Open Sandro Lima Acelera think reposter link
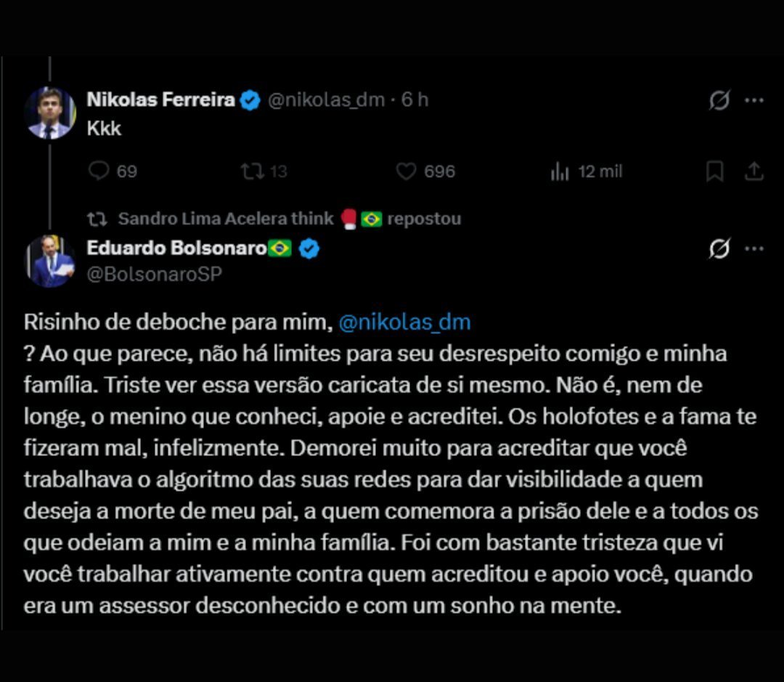784x682 pixels. pyautogui.click(x=226, y=219)
